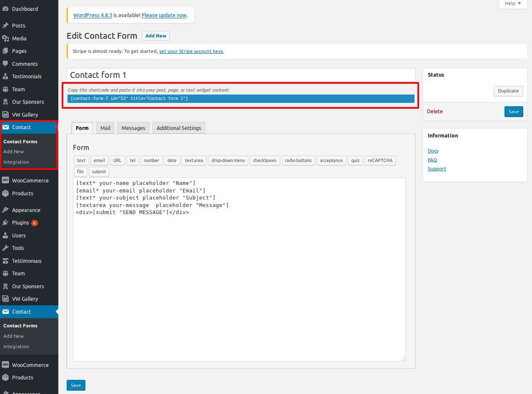Click the 'Please update now' link
This screenshot has height=394, width=532.
[x=164, y=15]
